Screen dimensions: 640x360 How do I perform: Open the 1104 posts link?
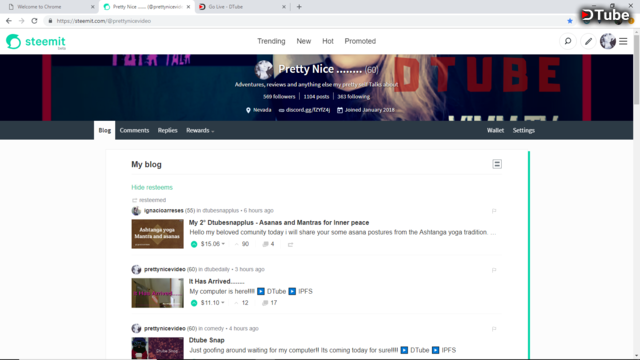(316, 97)
